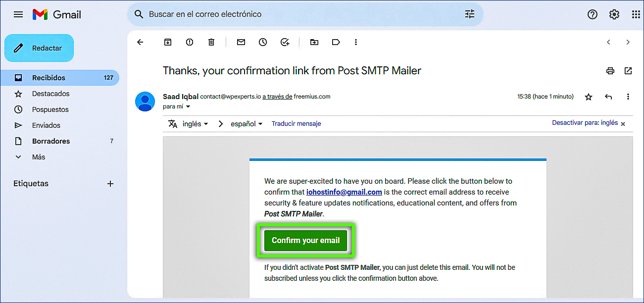Open the Enviados folder
This screenshot has height=303, width=644.
click(x=46, y=125)
